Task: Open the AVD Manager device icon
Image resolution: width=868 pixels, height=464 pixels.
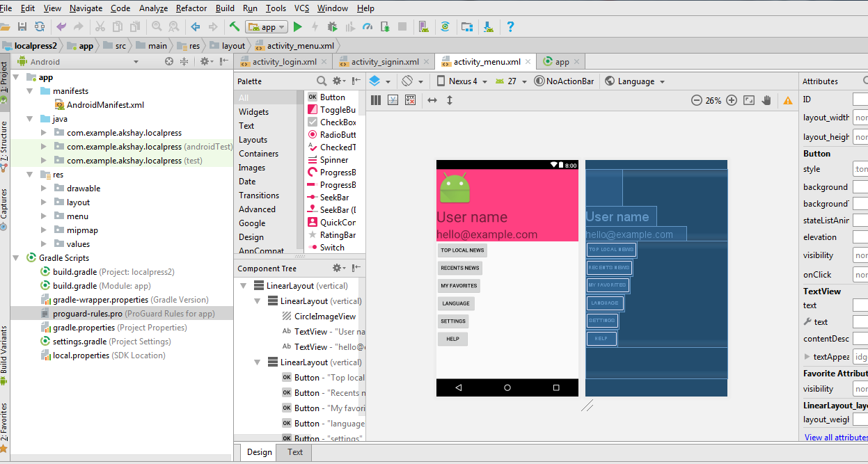Action: pyautogui.click(x=423, y=27)
